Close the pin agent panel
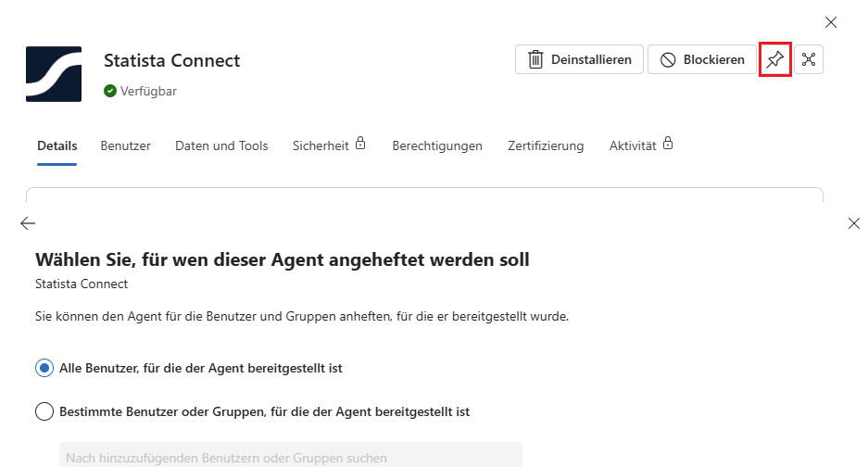 (853, 223)
